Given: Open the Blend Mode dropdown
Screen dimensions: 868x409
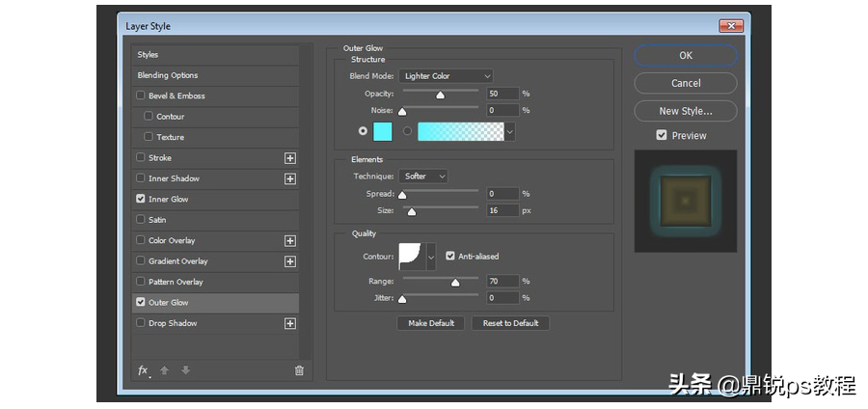Looking at the screenshot, I should click(447, 76).
